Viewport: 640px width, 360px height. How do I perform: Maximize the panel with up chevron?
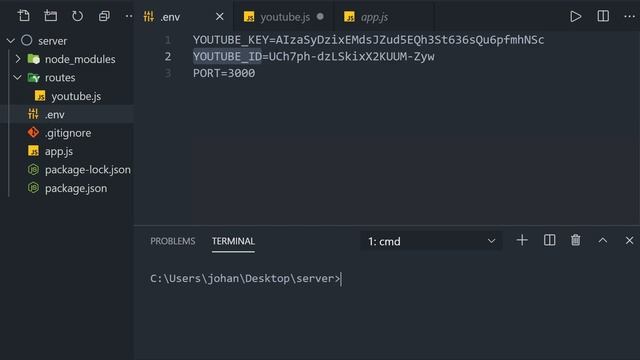(602, 240)
